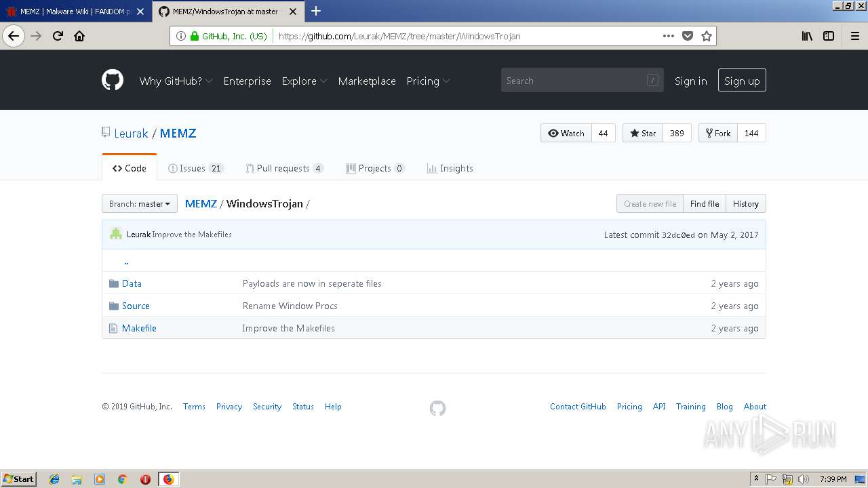Click the footer GitHub logo
This screenshot has height=488, width=868.
437,408
